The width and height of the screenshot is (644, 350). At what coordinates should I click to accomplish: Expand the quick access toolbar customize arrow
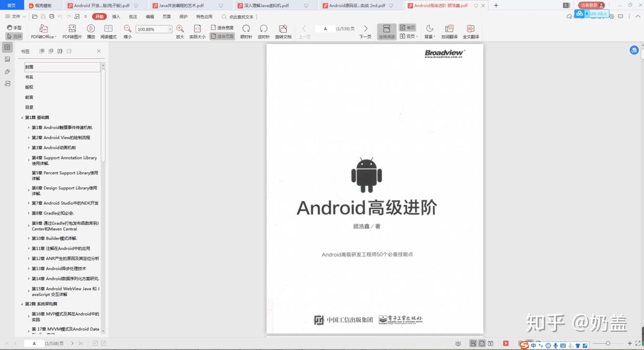point(85,17)
